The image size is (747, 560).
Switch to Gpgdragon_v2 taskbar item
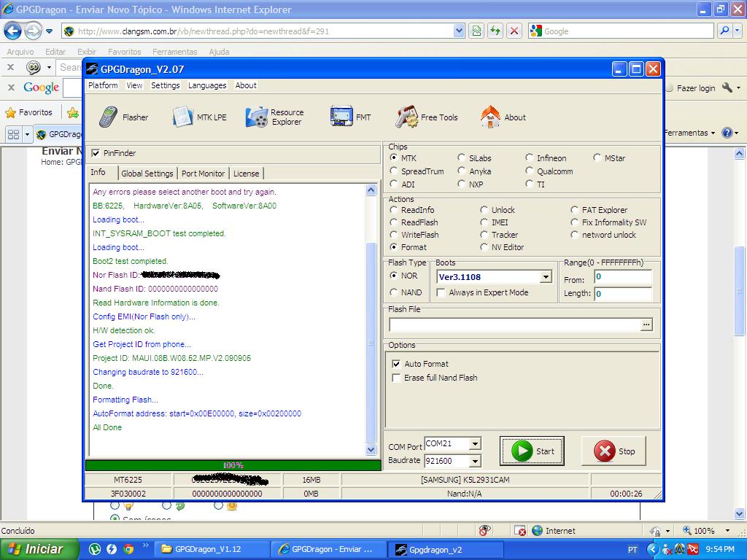445,549
